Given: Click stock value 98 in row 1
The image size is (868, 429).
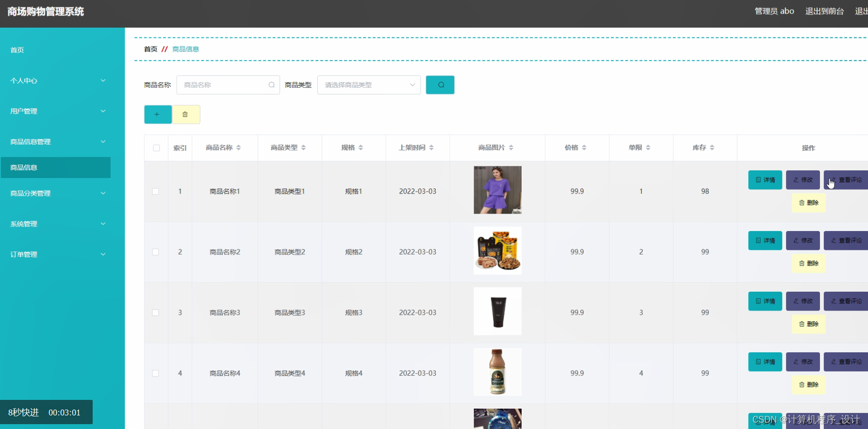Looking at the screenshot, I should (x=705, y=192).
